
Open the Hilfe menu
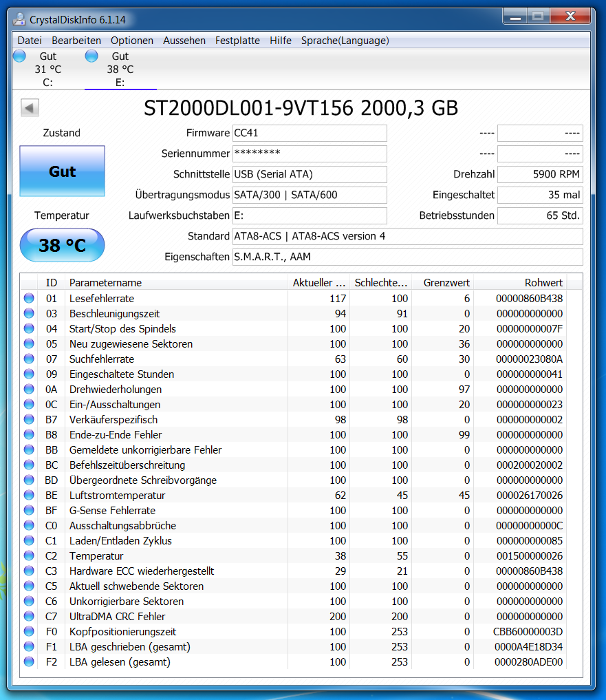click(x=281, y=41)
